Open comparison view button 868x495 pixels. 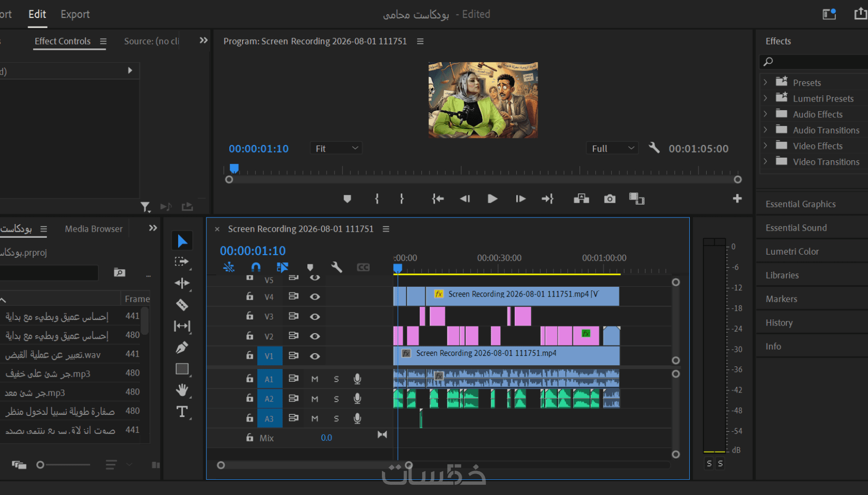637,199
